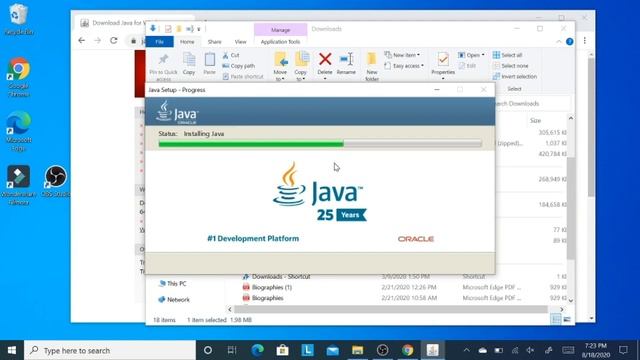The image size is (640, 360).
Task: Open the Application Tools tab
Action: click(x=280, y=42)
